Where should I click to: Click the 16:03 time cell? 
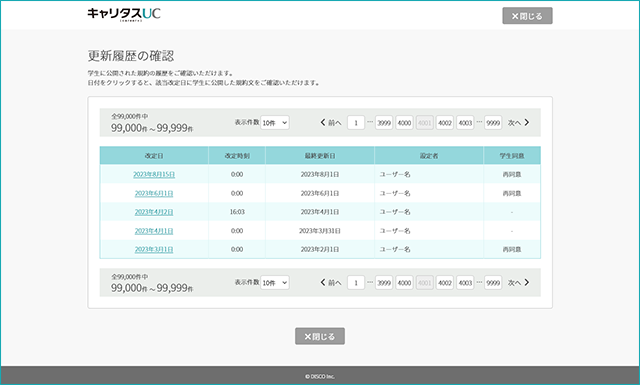pos(237,212)
